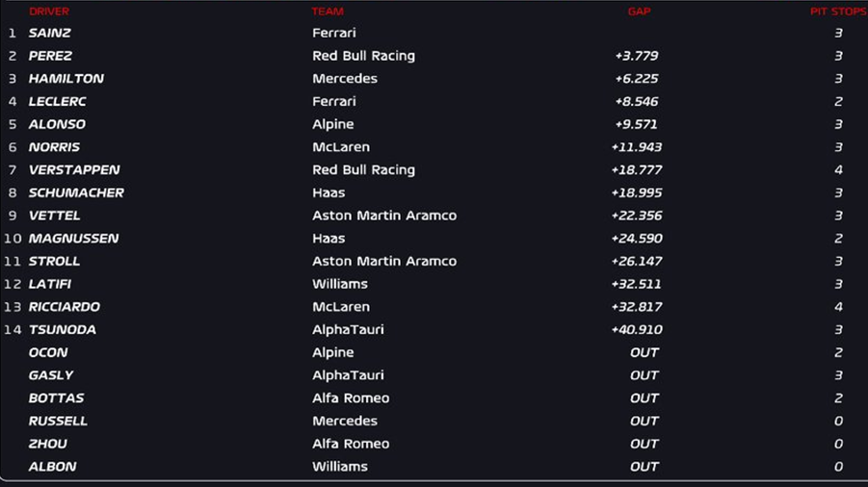Click ZHOU's Alfa Romeo team label

351,444
